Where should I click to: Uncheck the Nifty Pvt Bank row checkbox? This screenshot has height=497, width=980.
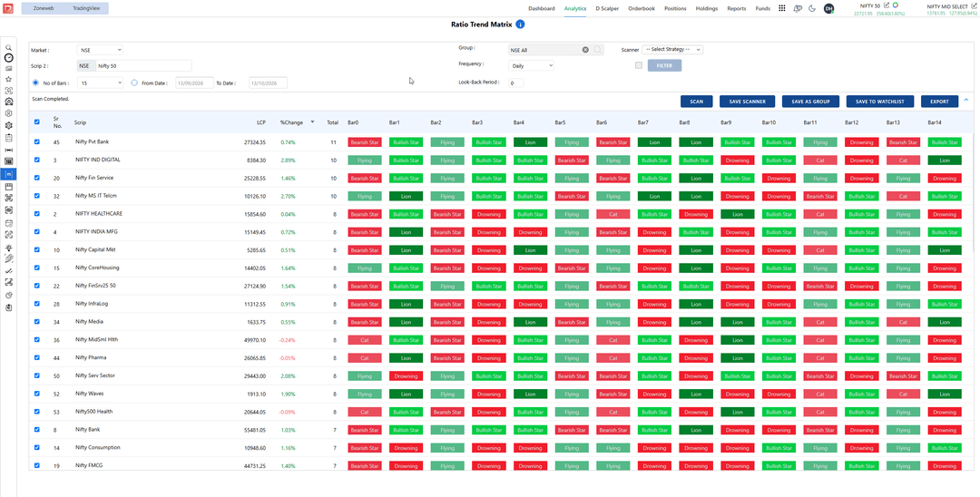[36, 141]
